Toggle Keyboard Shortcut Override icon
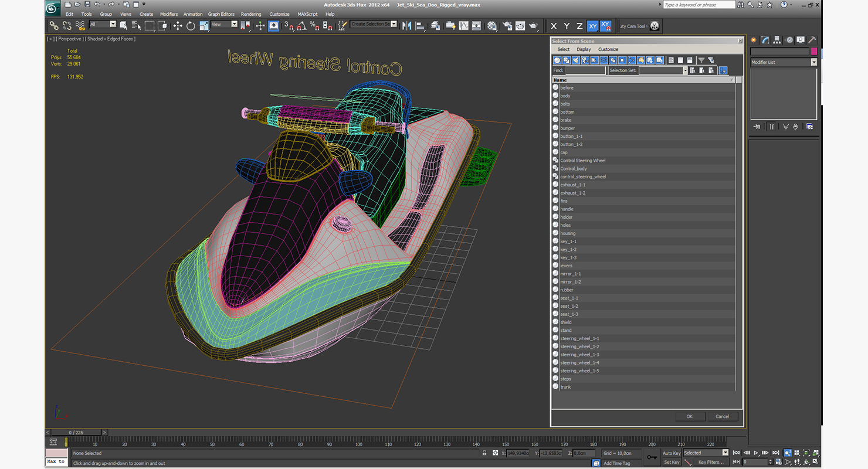This screenshot has height=469, width=868. click(274, 26)
